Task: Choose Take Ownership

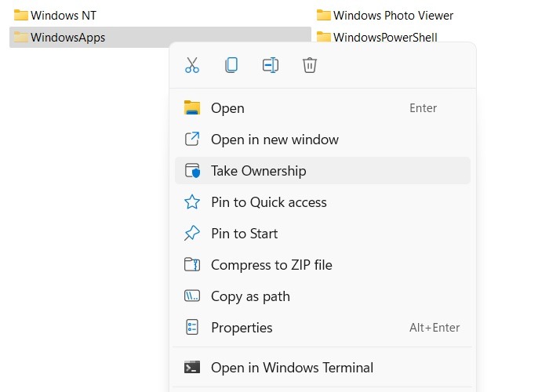Action: 322,171
